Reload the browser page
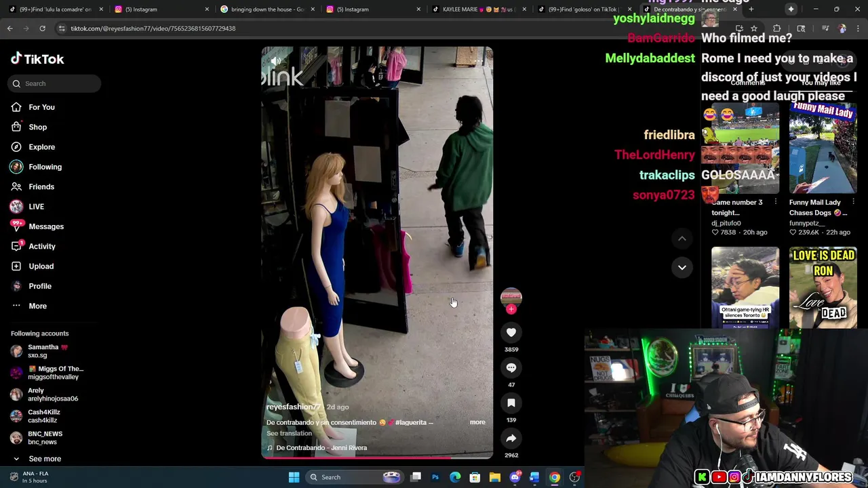Viewport: 868px width, 488px height. [x=42, y=28]
